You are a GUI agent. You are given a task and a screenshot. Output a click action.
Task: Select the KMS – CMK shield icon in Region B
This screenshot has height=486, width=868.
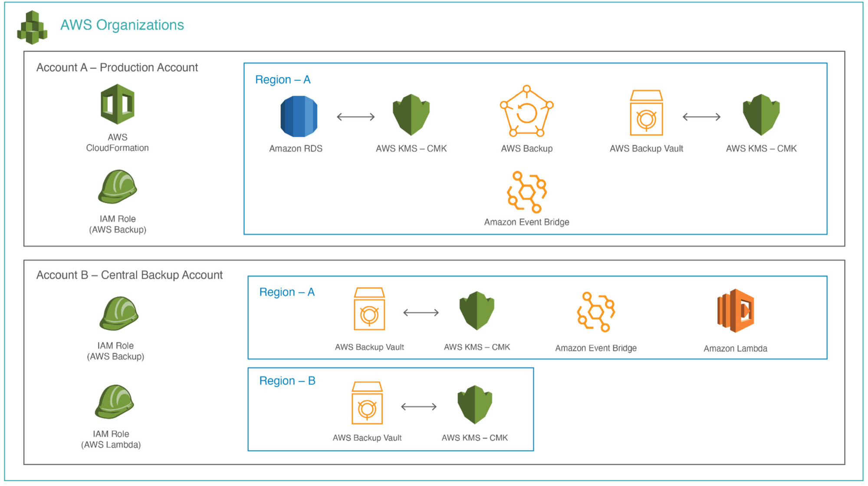(475, 404)
